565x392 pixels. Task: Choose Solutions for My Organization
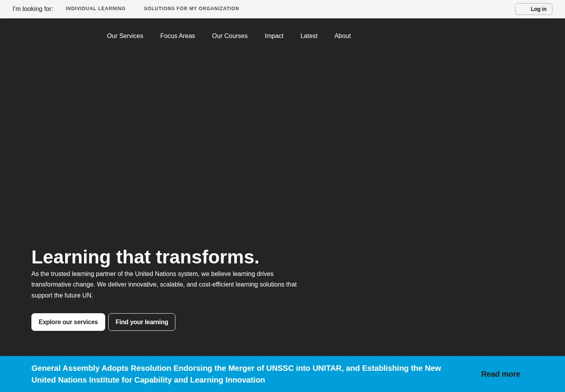tap(191, 9)
